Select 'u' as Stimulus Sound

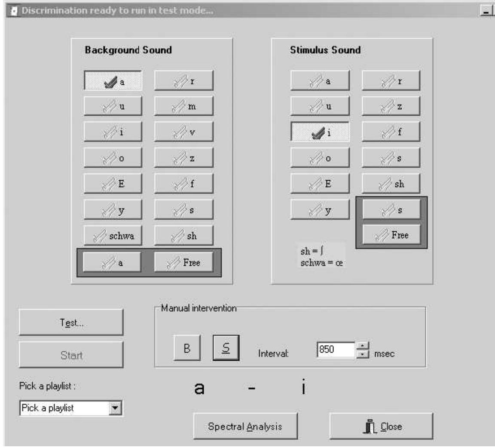320,106
